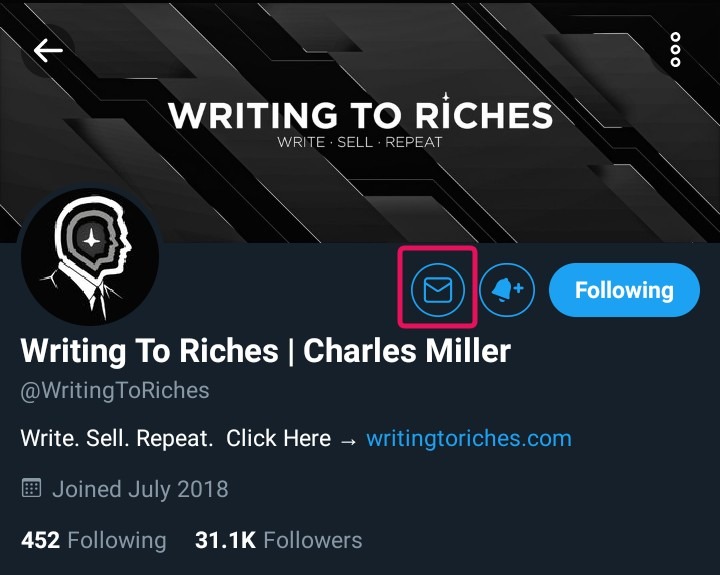View the 452 Following list

pos(94,541)
